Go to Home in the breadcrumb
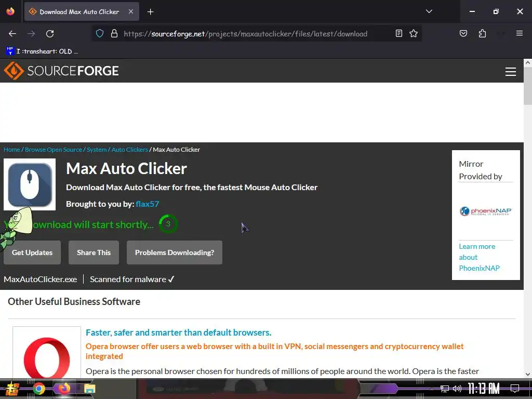 pyautogui.click(x=11, y=150)
